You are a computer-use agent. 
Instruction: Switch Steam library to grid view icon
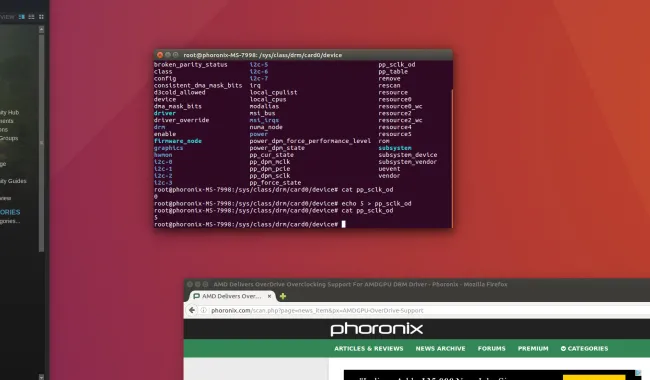pyautogui.click(x=41, y=17)
